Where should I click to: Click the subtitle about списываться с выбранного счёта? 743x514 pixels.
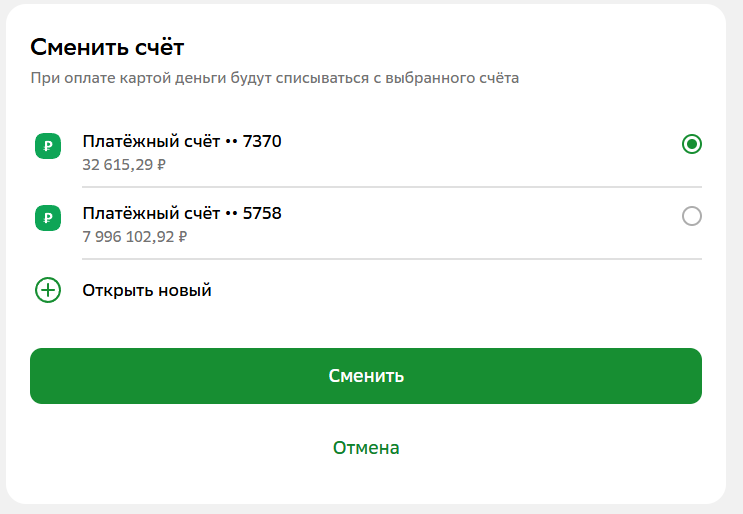click(275, 78)
